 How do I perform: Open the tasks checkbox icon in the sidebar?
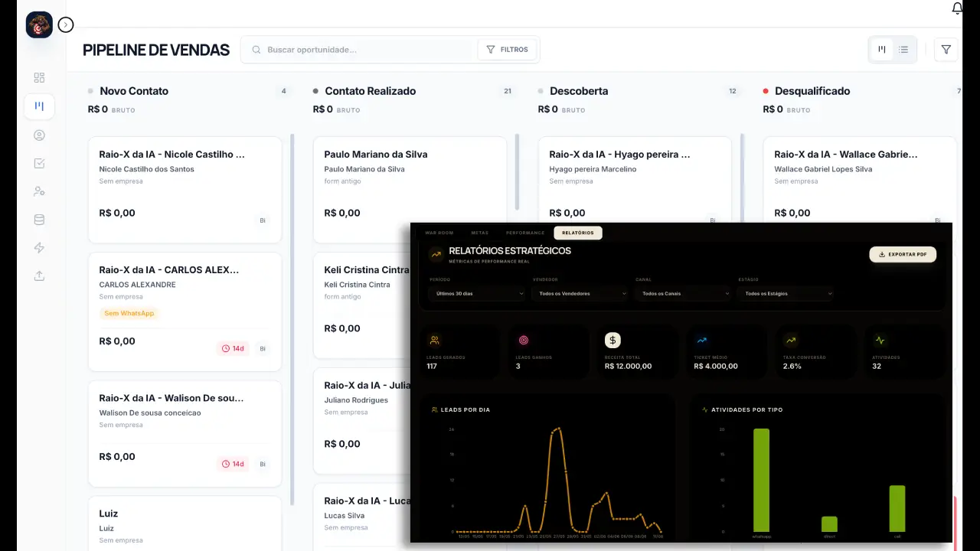(39, 163)
